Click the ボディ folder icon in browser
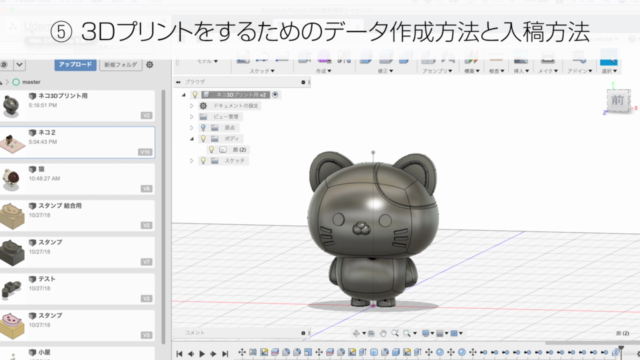 tap(214, 139)
